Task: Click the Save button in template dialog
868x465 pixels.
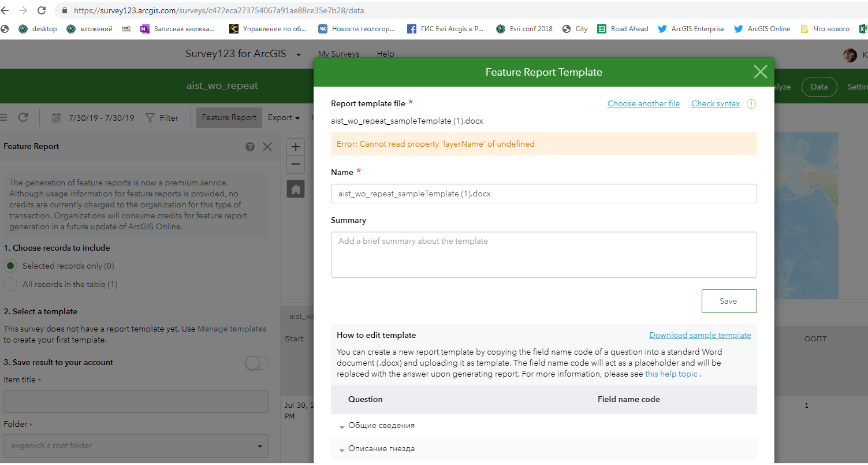Action: pyautogui.click(x=729, y=301)
